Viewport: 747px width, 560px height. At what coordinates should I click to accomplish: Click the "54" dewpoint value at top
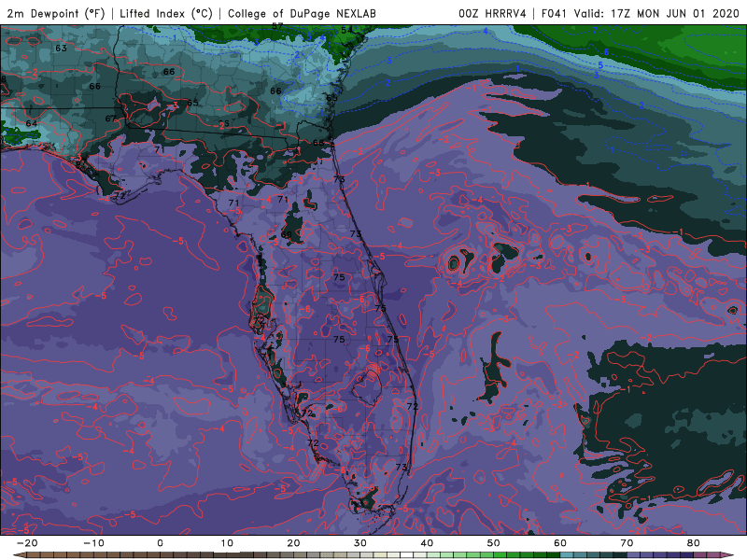tap(346, 31)
